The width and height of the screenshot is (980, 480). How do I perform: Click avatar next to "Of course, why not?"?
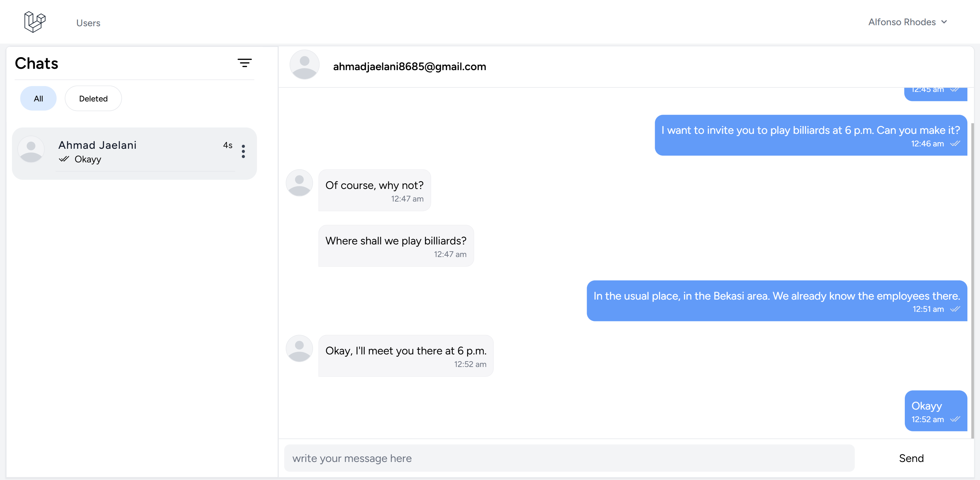[x=299, y=183]
